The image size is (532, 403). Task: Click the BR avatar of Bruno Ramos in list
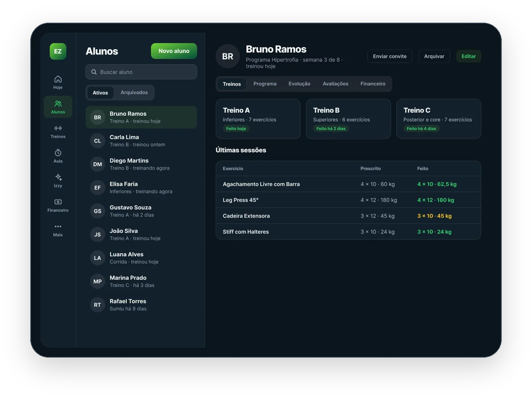[x=98, y=117]
